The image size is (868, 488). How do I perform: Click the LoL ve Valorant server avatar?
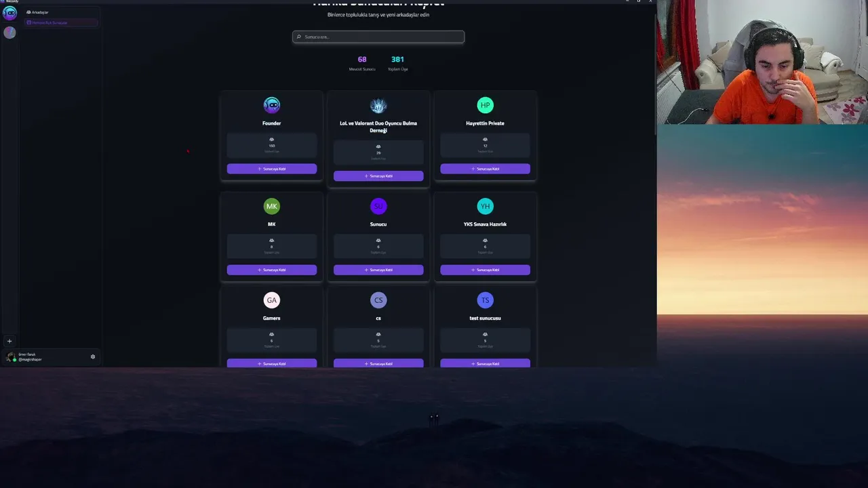tap(378, 105)
